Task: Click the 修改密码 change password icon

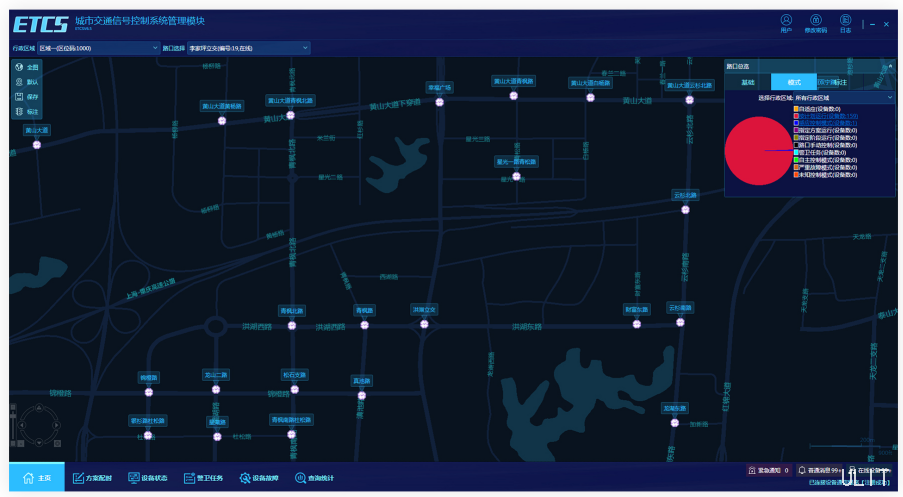Action: 816,21
